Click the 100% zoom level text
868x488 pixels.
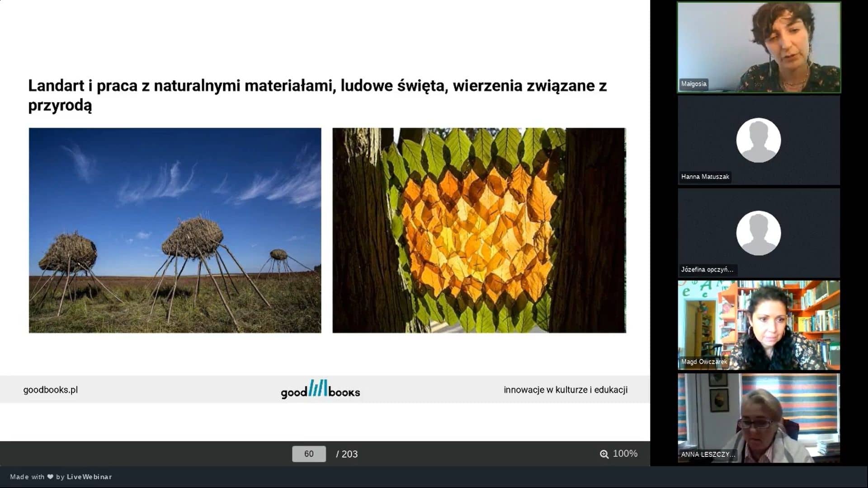(625, 454)
